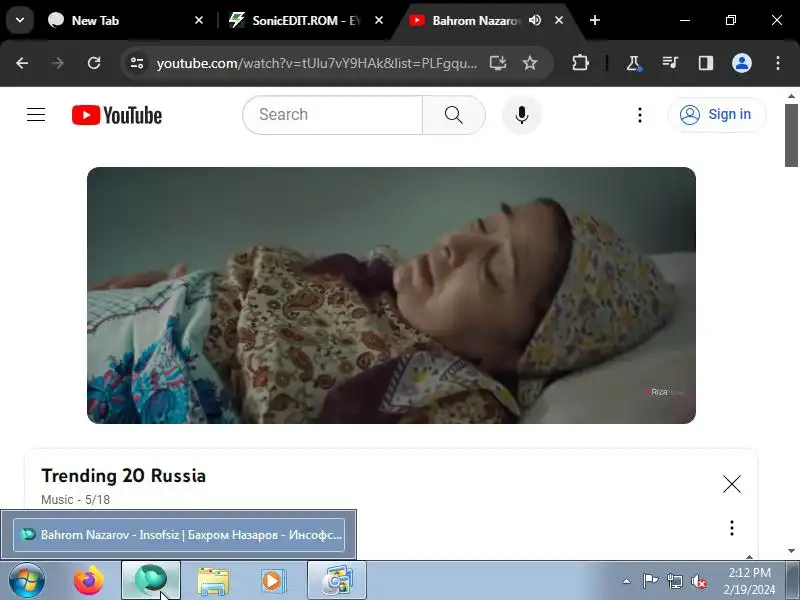The image size is (800, 600).
Task: Open the clock showing 2:12 PM
Action: coord(749,581)
